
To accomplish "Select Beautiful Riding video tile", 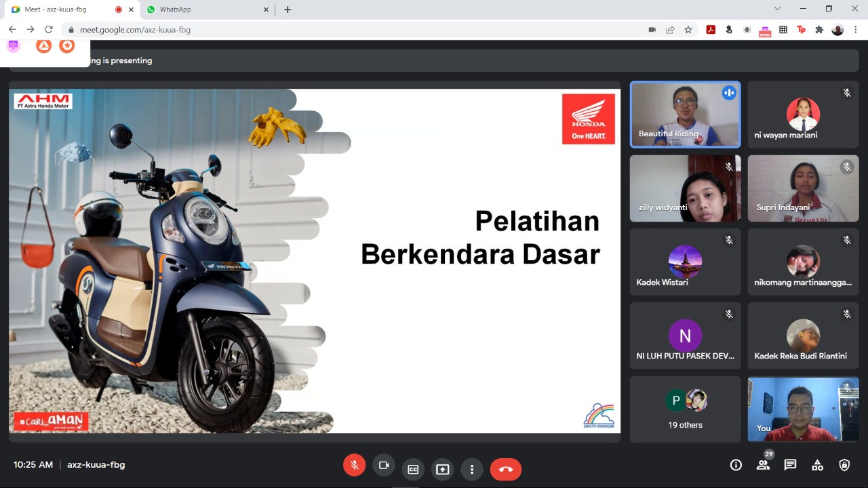I will coord(685,115).
